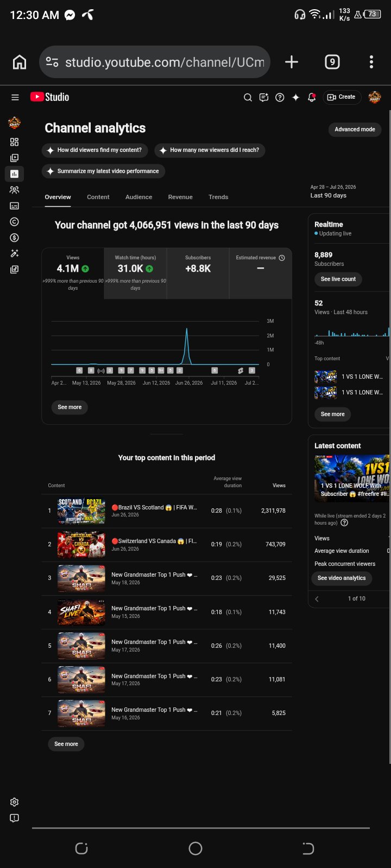This screenshot has width=391, height=868.
Task: Open Switzerland VS Canada video title
Action: (154, 541)
